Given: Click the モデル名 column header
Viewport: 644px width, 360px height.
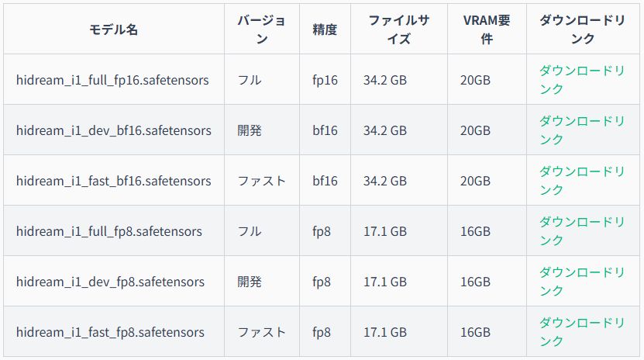Looking at the screenshot, I should 114,29.
